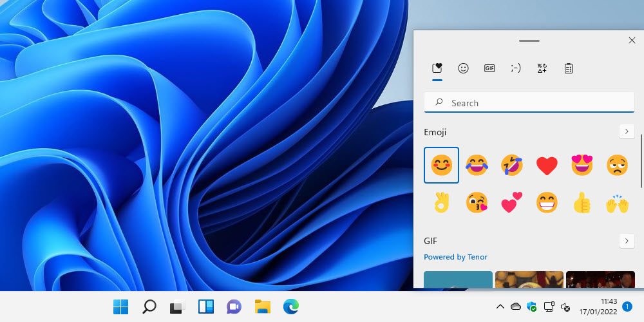Insert the tears of joy emoji
This screenshot has width=644, height=322.
477,165
